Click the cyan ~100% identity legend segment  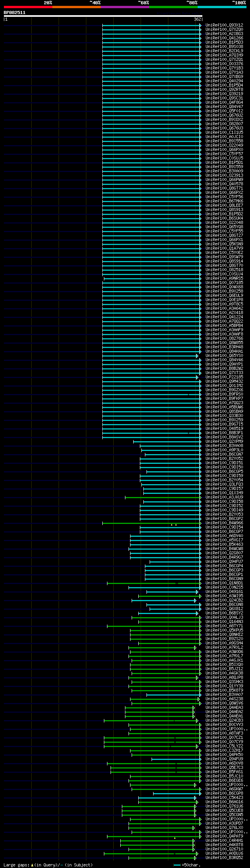tap(222, 7)
